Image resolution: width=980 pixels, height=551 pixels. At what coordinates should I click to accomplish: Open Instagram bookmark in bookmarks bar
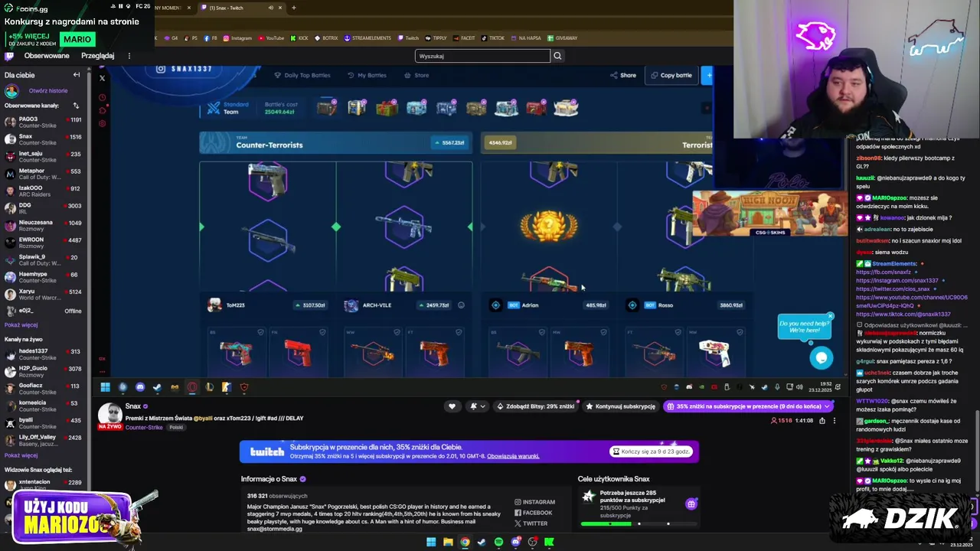237,37
